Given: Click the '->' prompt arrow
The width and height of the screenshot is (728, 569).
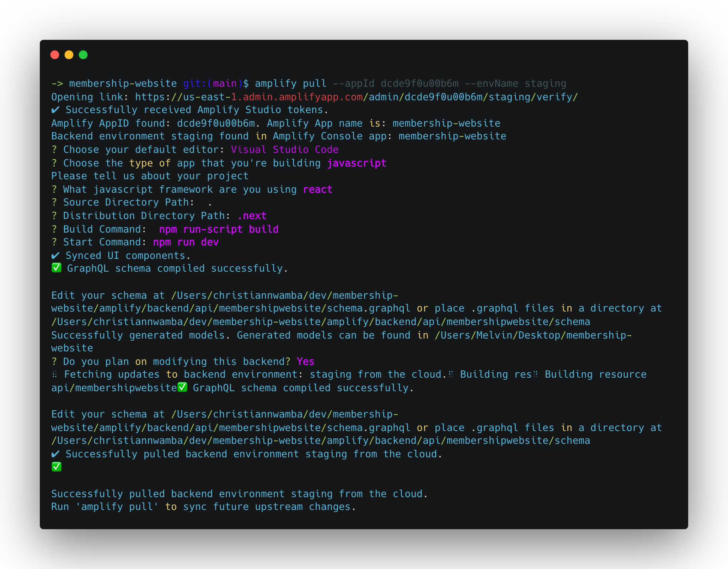Looking at the screenshot, I should point(57,84).
